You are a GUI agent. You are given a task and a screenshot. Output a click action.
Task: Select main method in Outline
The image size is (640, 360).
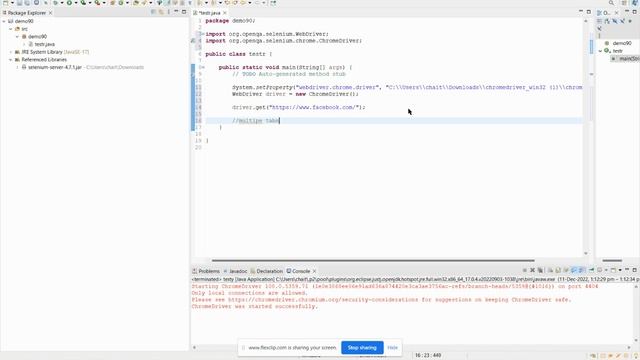(x=626, y=59)
